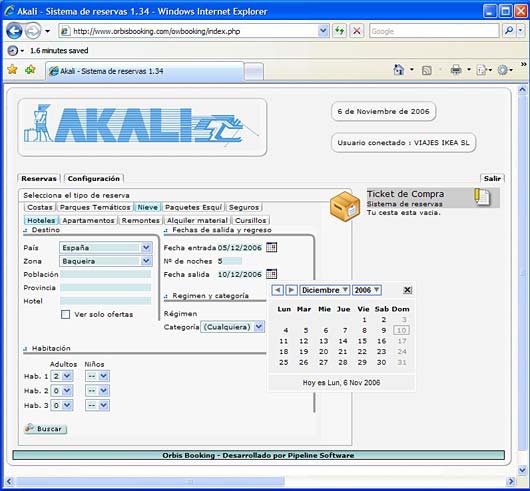The width and height of the screenshot is (530, 491).
Task: Expand the País dropdown showing España
Action: [x=106, y=248]
